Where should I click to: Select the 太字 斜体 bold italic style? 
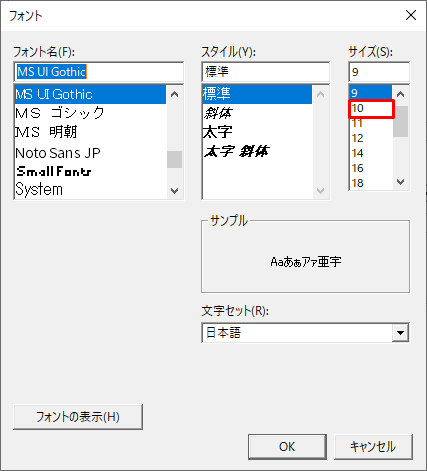click(257, 151)
